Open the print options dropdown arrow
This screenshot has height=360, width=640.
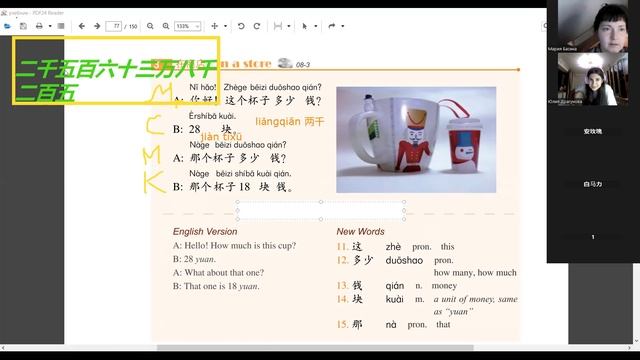(x=50, y=26)
